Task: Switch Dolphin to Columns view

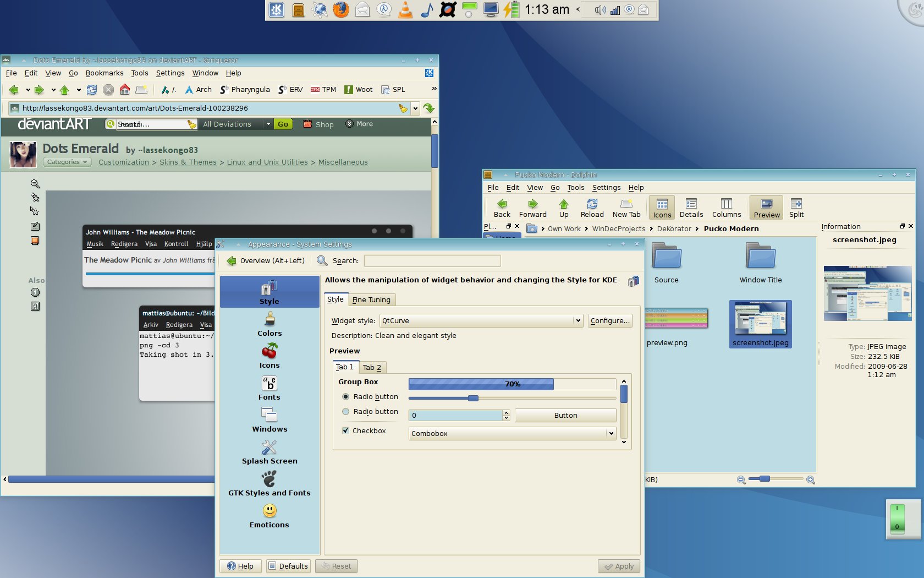Action: coord(727,208)
